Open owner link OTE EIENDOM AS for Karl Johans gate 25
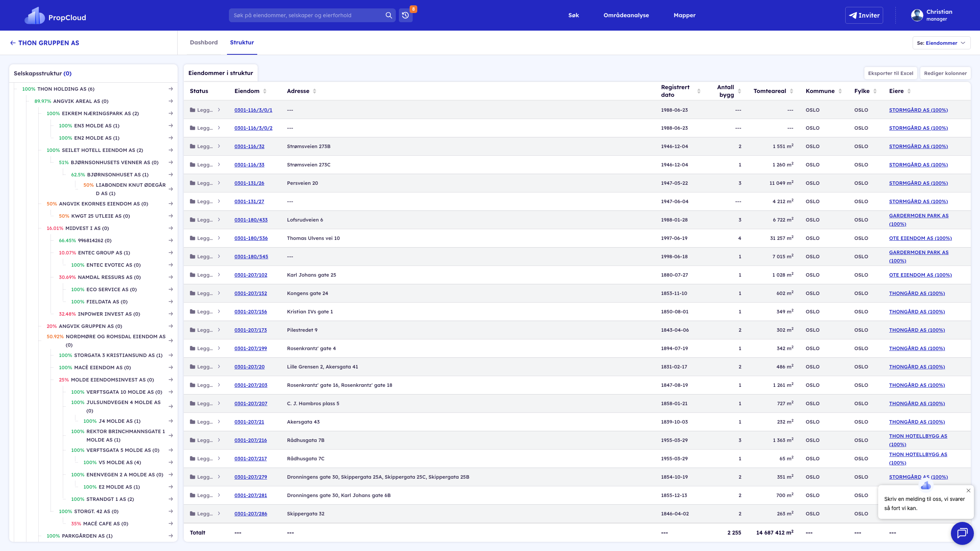Image resolution: width=980 pixels, height=551 pixels. point(920,275)
